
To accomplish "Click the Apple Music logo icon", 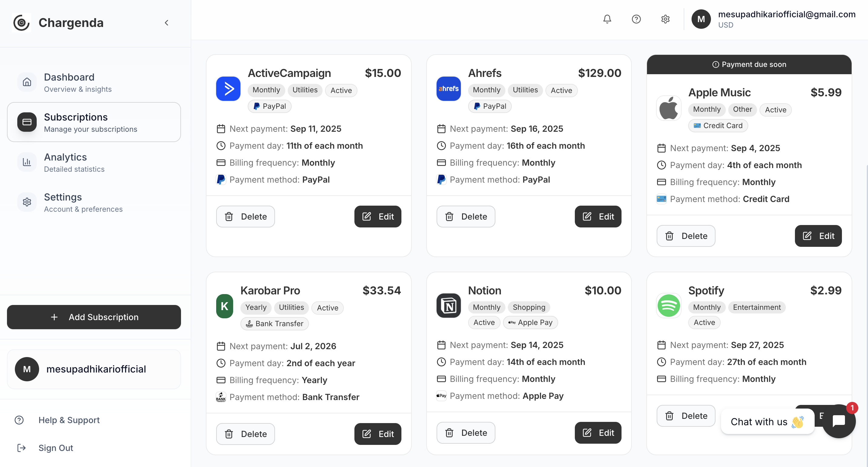I will click(669, 108).
